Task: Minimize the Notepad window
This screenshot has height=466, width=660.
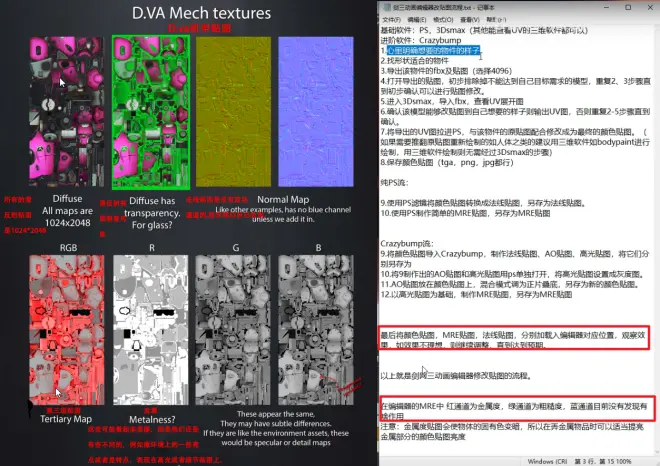Action: (x=606, y=7)
